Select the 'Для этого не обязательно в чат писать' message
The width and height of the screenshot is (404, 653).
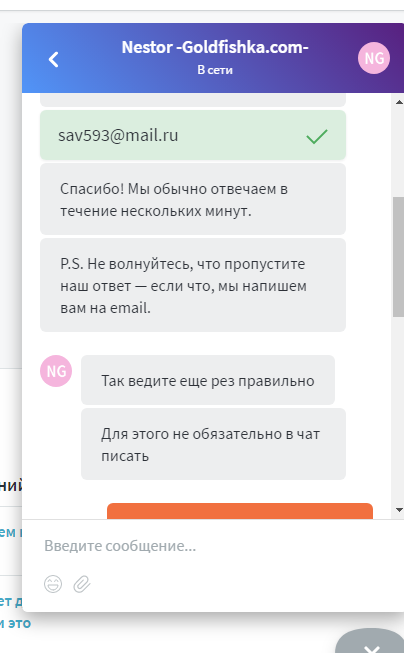[x=213, y=444]
